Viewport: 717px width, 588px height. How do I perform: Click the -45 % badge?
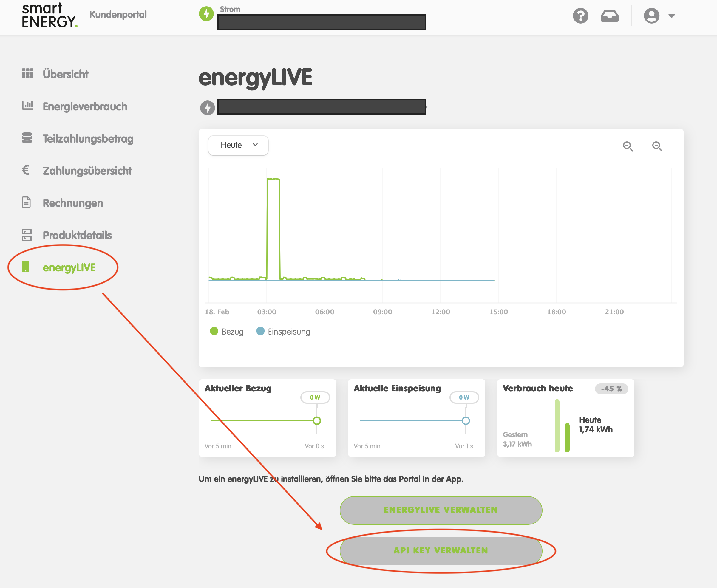(x=611, y=389)
